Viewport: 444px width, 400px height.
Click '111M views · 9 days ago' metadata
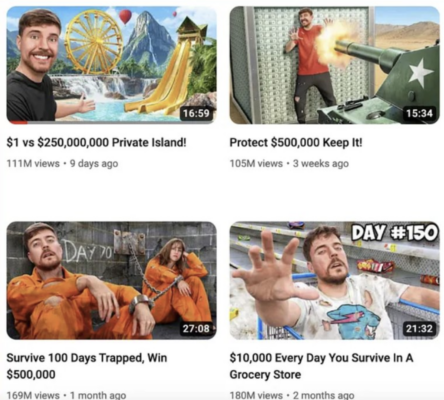[x=62, y=164]
